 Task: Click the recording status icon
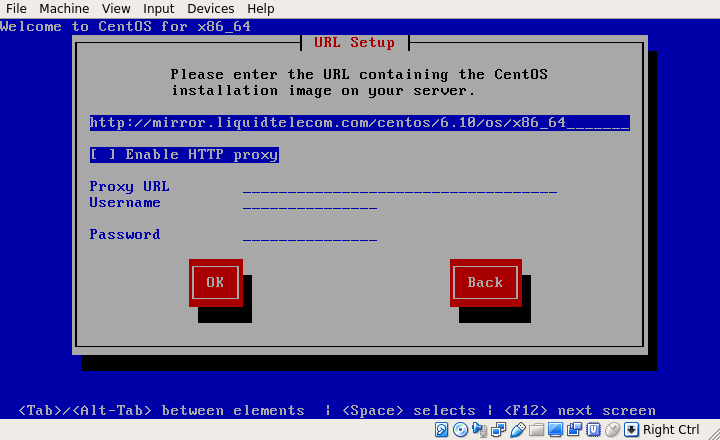[574, 430]
